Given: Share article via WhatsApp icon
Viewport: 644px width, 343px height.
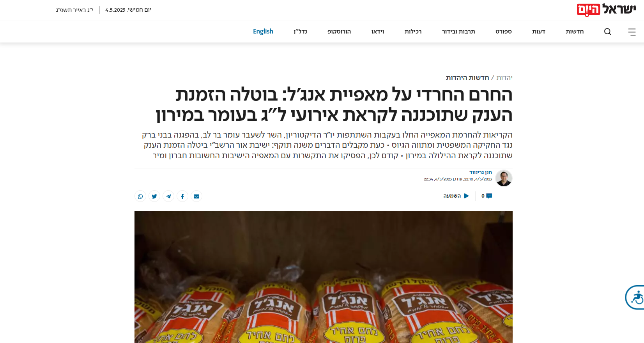Looking at the screenshot, I should 140,196.
